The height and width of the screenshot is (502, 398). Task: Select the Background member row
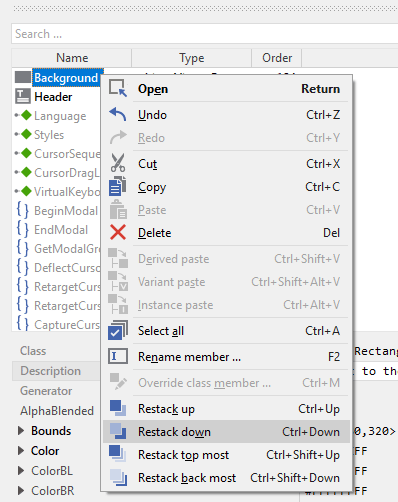pyautogui.click(x=66, y=78)
